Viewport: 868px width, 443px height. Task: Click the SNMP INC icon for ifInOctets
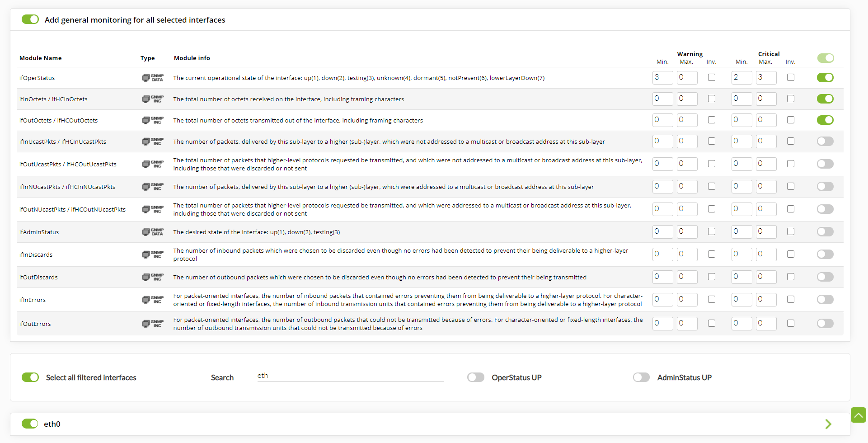coord(153,99)
